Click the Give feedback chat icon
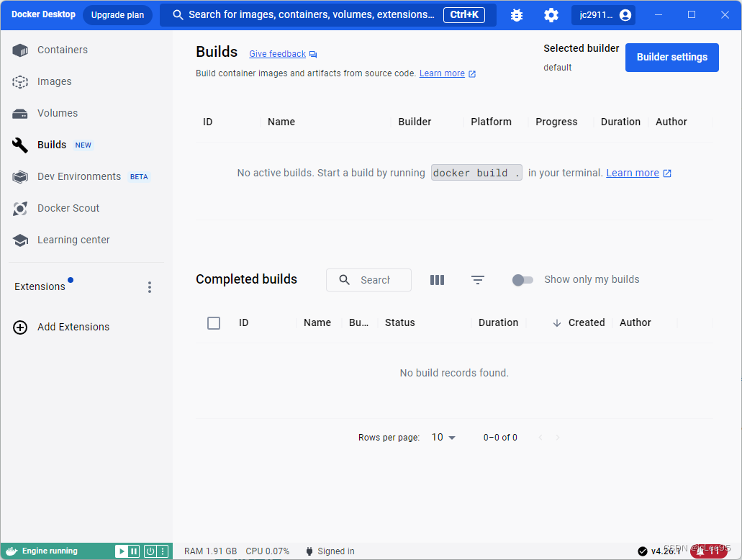The height and width of the screenshot is (560, 742). [x=313, y=55]
